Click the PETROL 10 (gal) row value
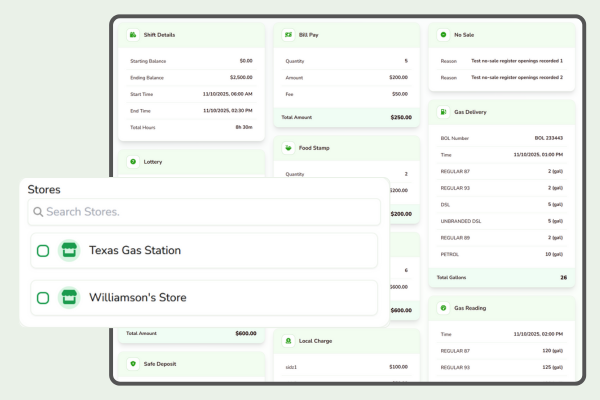Image resolution: width=600 pixels, height=400 pixels. 554,254
